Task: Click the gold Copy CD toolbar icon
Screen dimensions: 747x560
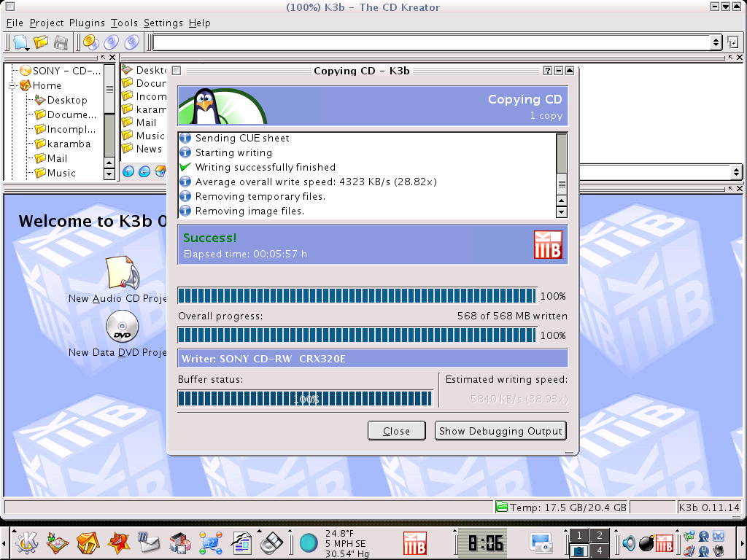Action: pos(91,42)
